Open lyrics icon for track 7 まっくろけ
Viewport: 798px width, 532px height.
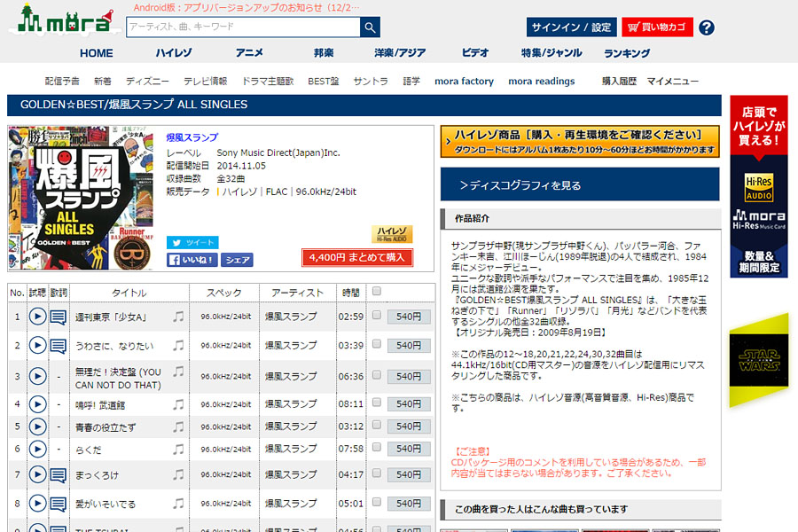pyautogui.click(x=58, y=475)
